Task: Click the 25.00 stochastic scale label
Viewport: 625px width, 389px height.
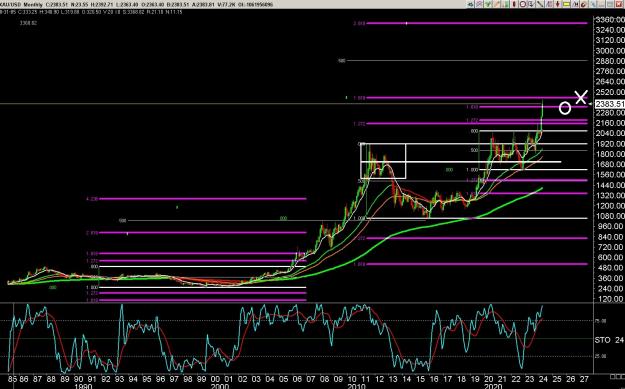Action: point(601,356)
